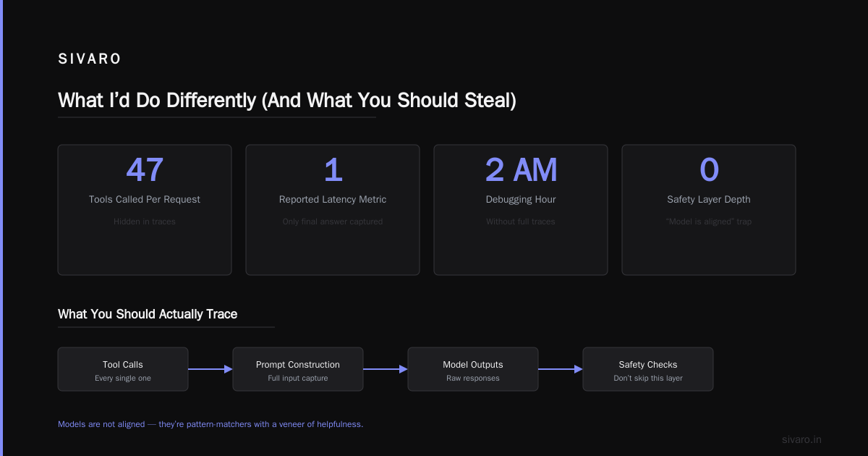The width and height of the screenshot is (868, 456).
Task: Visit the sivaro.in footer link
Action: coord(802,439)
